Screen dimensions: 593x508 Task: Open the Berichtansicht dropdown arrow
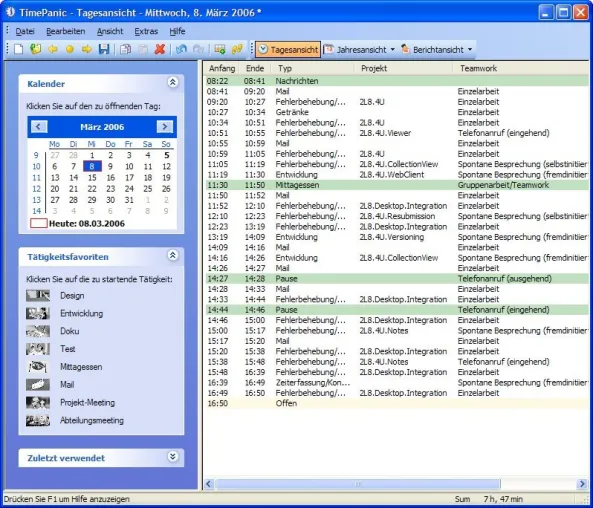click(470, 50)
